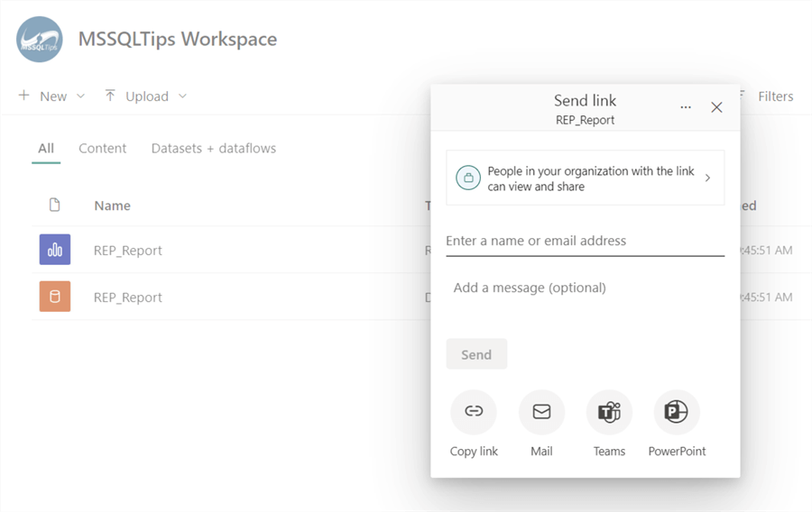This screenshot has height=512, width=812.
Task: Share via the Mail envelope icon
Action: [x=541, y=412]
